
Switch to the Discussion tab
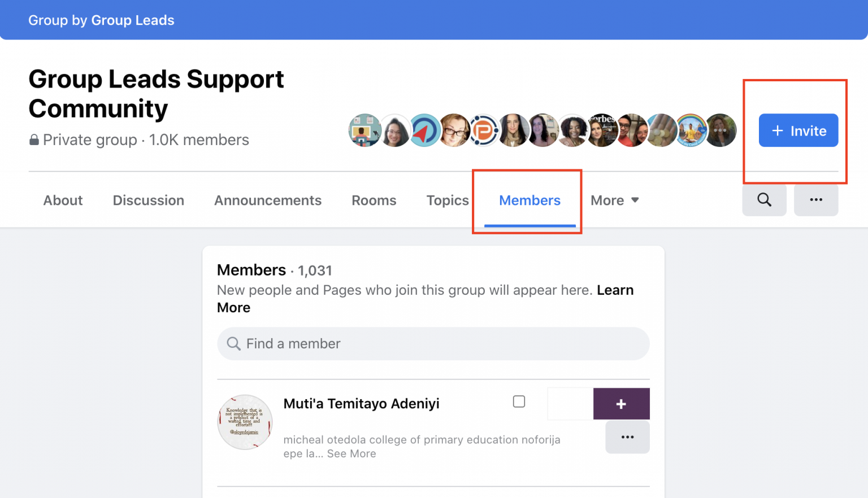[148, 200]
